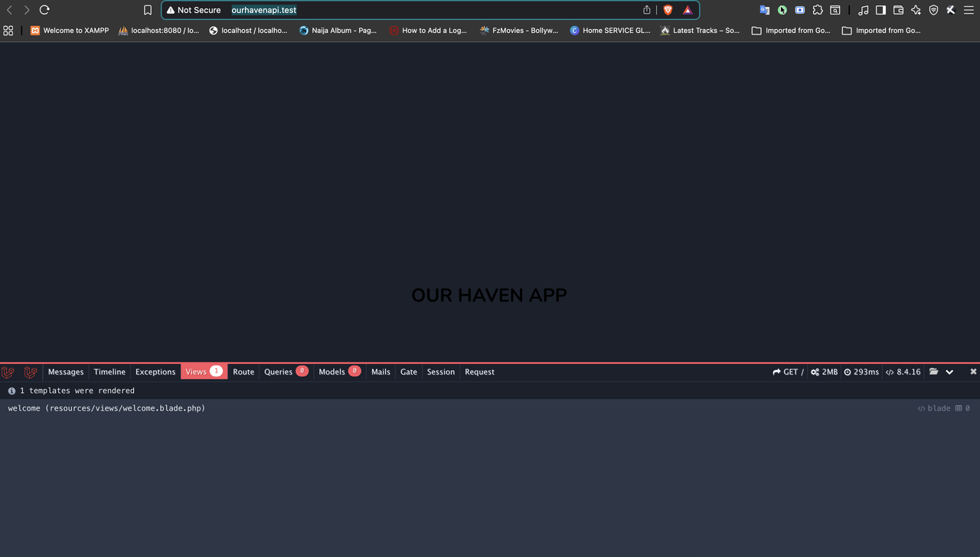The height and width of the screenshot is (557, 980).
Task: Click the '1 templates were rendered' status line
Action: click(71, 391)
